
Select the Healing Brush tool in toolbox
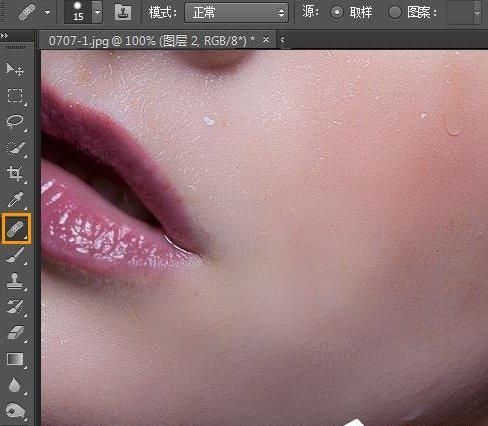coord(16,229)
